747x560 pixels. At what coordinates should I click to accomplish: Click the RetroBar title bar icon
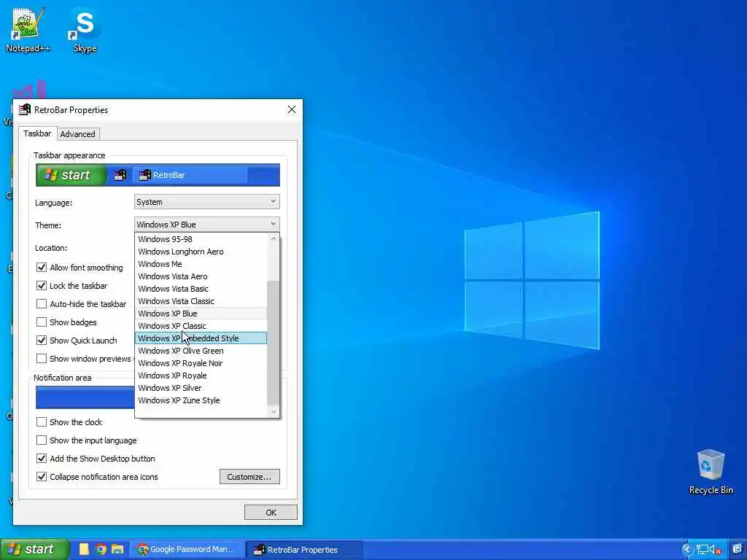25,110
